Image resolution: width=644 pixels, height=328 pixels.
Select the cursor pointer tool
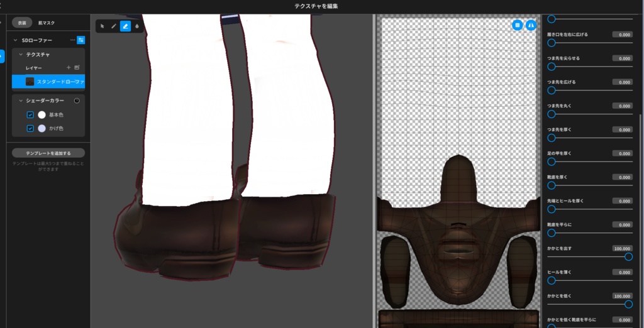click(x=103, y=26)
